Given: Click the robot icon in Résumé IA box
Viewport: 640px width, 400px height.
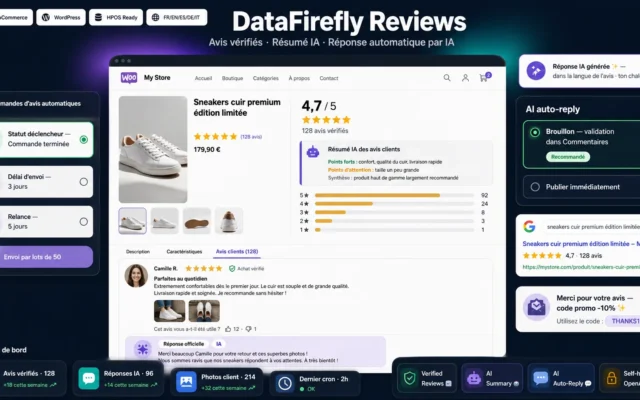Looking at the screenshot, I should pyautogui.click(x=313, y=152).
